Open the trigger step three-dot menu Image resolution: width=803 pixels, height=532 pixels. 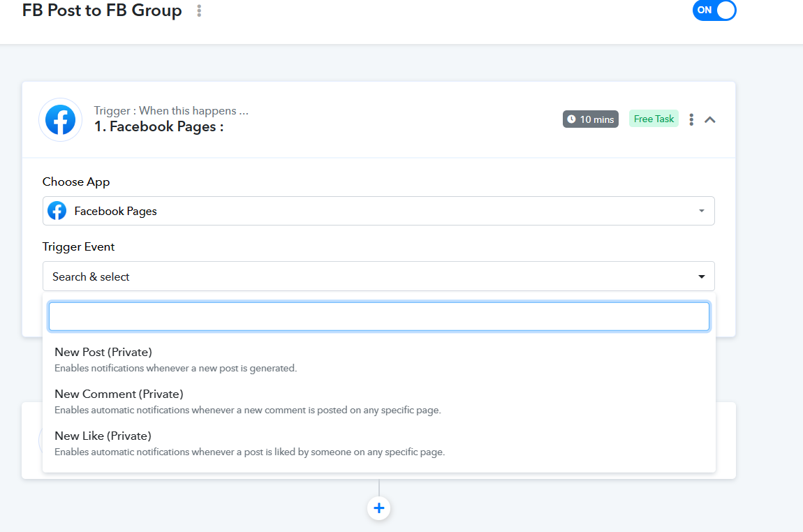pyautogui.click(x=691, y=119)
